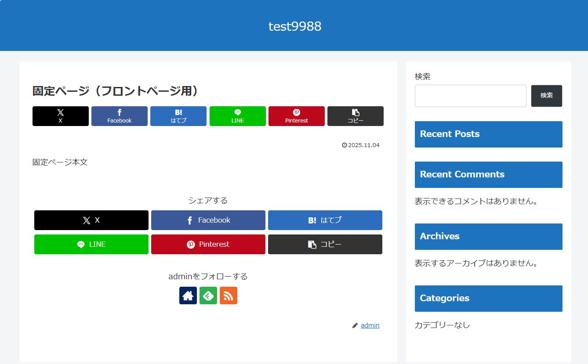Viewport: 588px width, 364px height.
Task: Click large red Pinterest share button
Action: click(208, 244)
